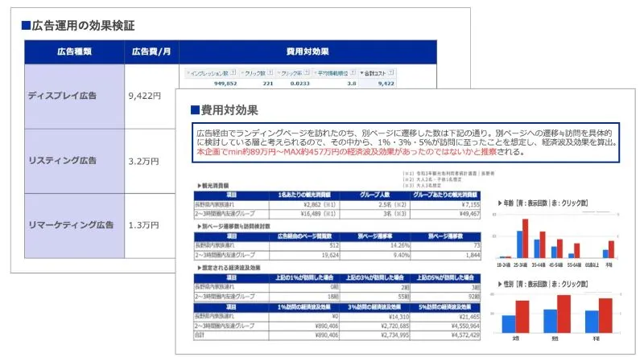The width and height of the screenshot is (644, 361).
Task: Click the 1名あたりの観光消費額 column header
Action: tap(304, 195)
